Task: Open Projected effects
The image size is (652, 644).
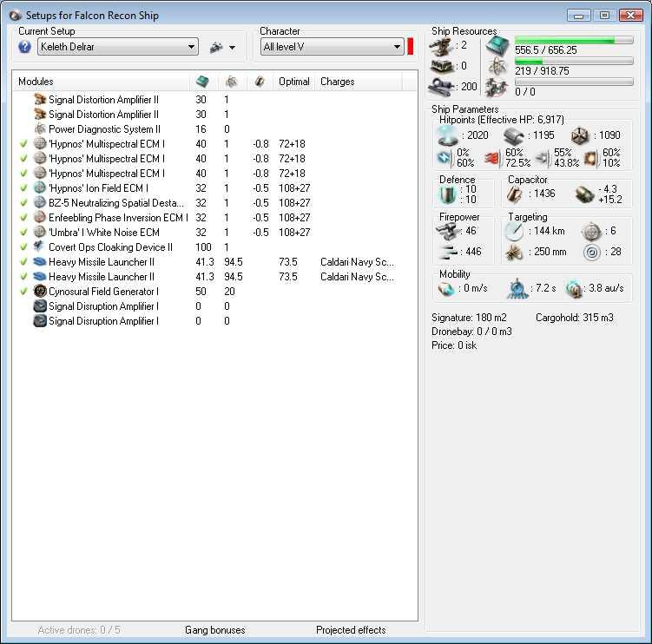Action: (x=351, y=630)
